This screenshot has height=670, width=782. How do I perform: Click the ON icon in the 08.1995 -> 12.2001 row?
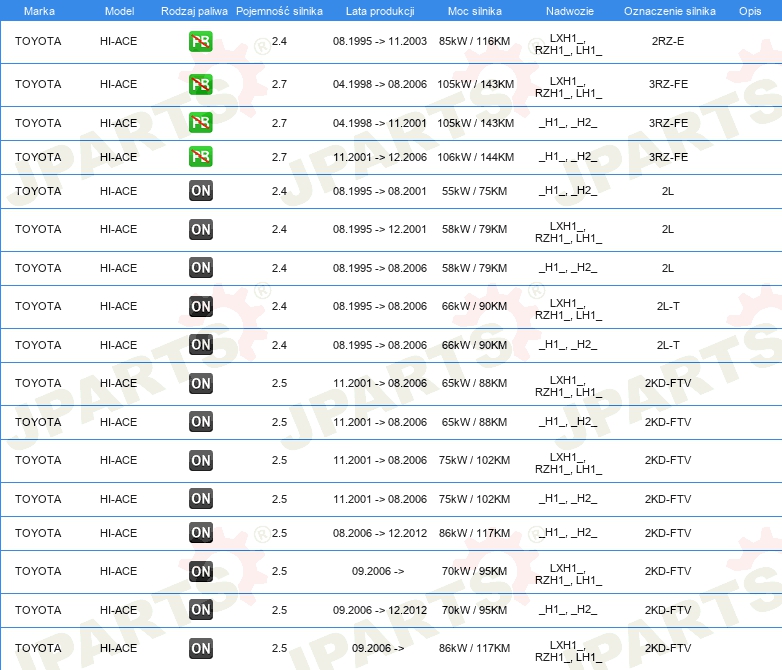[x=200, y=229]
